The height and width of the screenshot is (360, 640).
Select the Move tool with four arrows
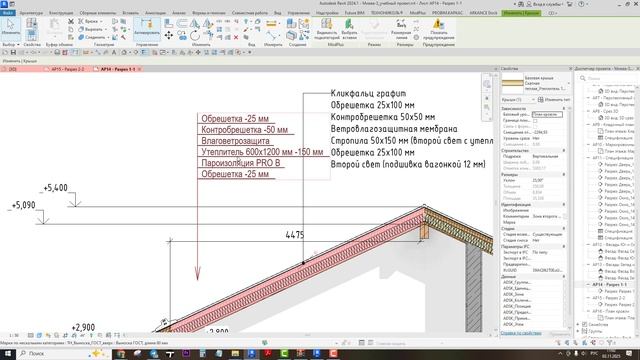[169, 36]
